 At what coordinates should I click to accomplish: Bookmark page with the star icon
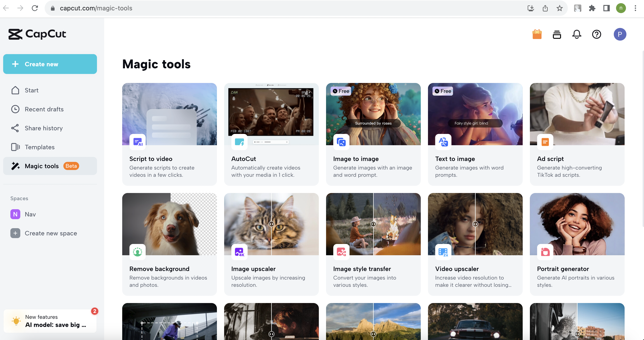coord(559,8)
